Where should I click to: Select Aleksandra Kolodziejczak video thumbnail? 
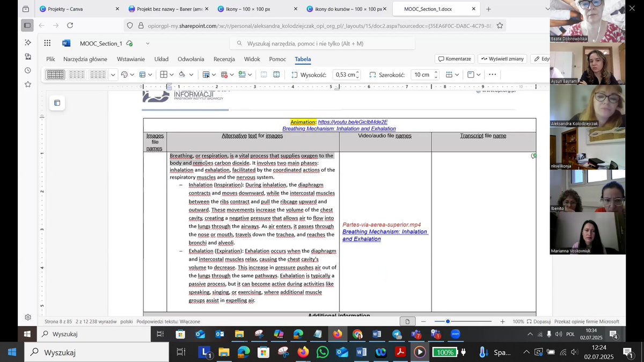(x=588, y=105)
